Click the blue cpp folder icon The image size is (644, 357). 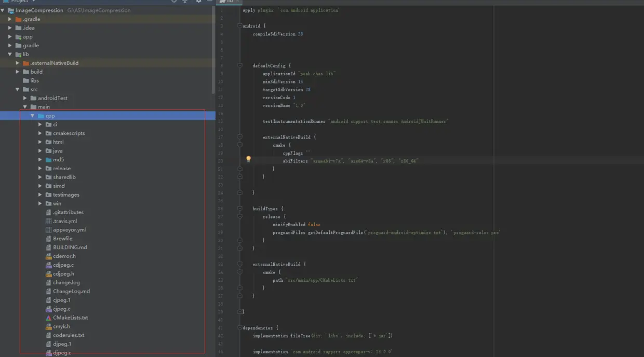41,116
